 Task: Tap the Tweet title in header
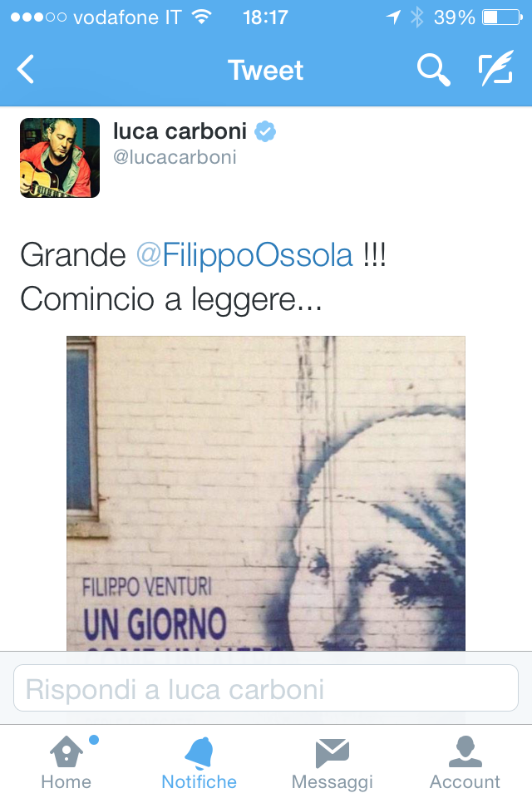coord(266,70)
